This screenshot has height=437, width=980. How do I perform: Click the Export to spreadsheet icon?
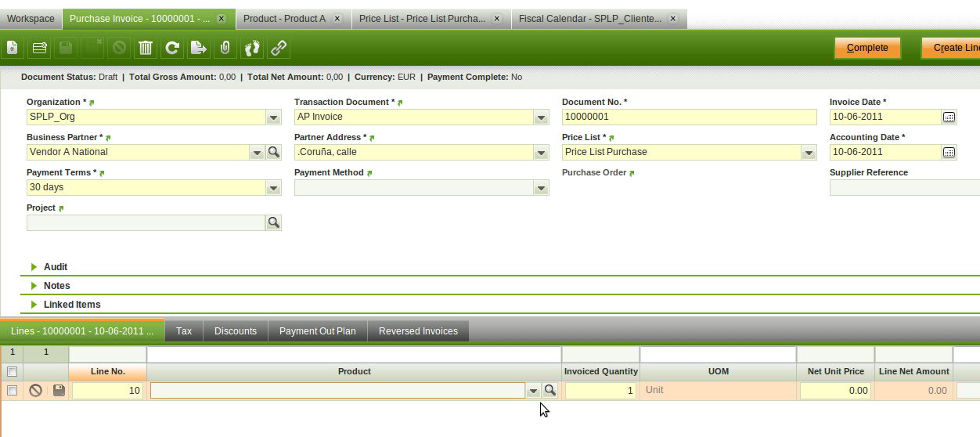click(199, 49)
